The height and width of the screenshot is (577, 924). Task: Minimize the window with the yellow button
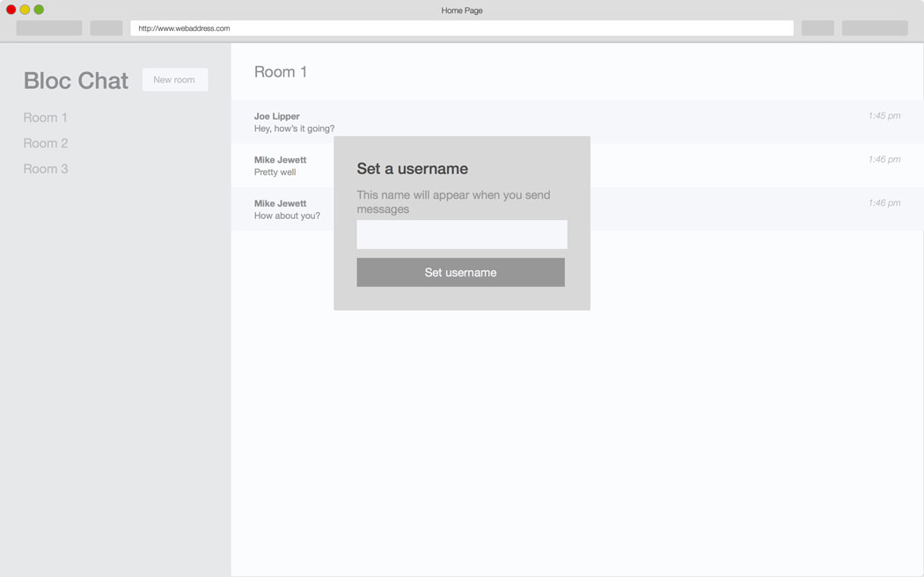coord(25,10)
